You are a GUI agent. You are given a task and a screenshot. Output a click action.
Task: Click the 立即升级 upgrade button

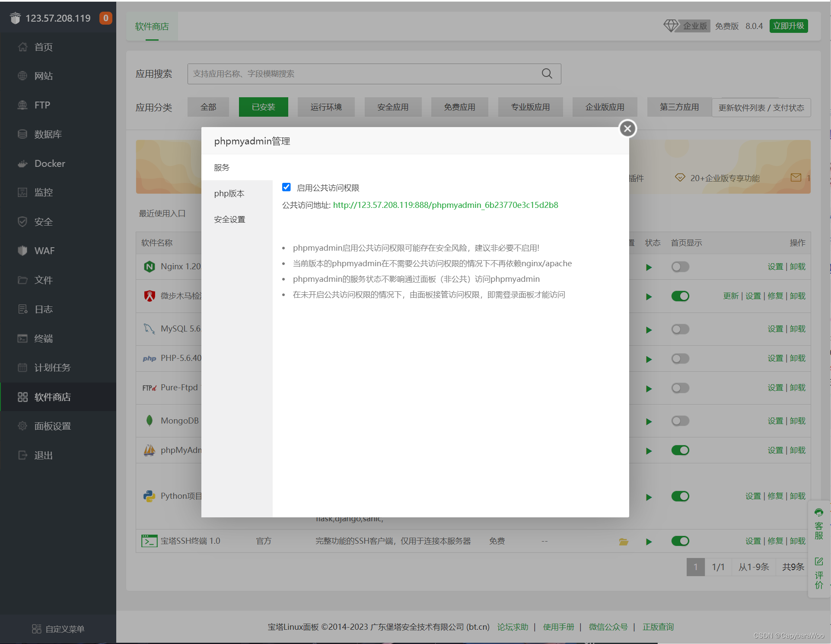coord(788,26)
